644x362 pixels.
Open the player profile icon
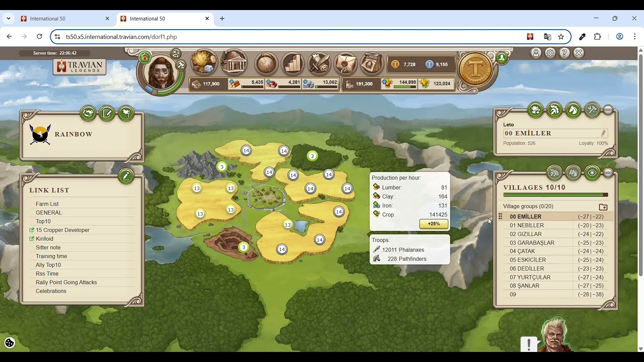point(536,53)
